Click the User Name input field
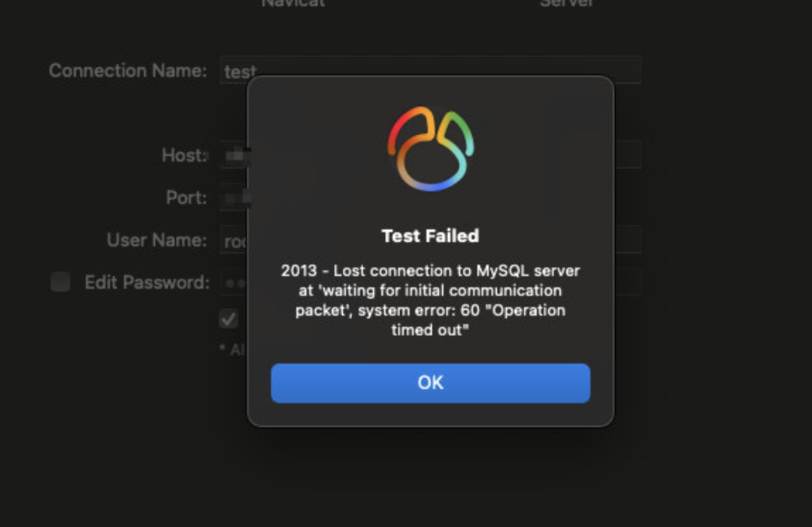The height and width of the screenshot is (527, 812). 430,239
